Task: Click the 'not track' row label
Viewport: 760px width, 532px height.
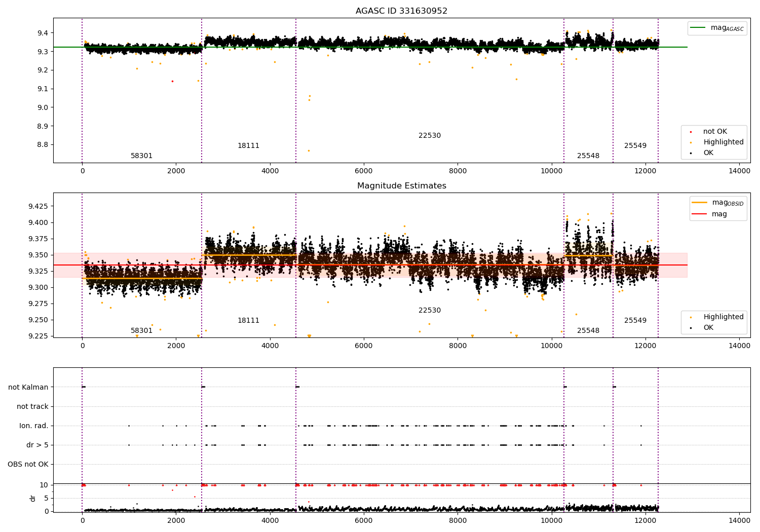Action: (x=32, y=406)
